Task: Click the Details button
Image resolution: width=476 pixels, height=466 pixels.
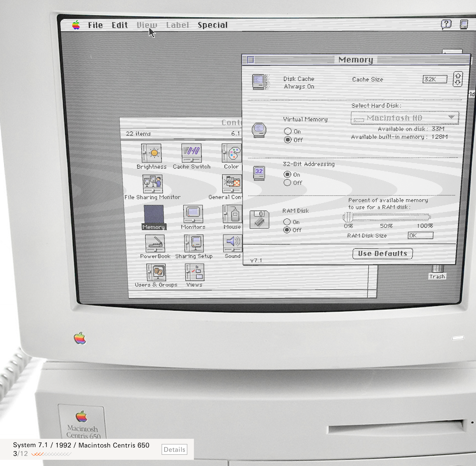Action: (174, 450)
